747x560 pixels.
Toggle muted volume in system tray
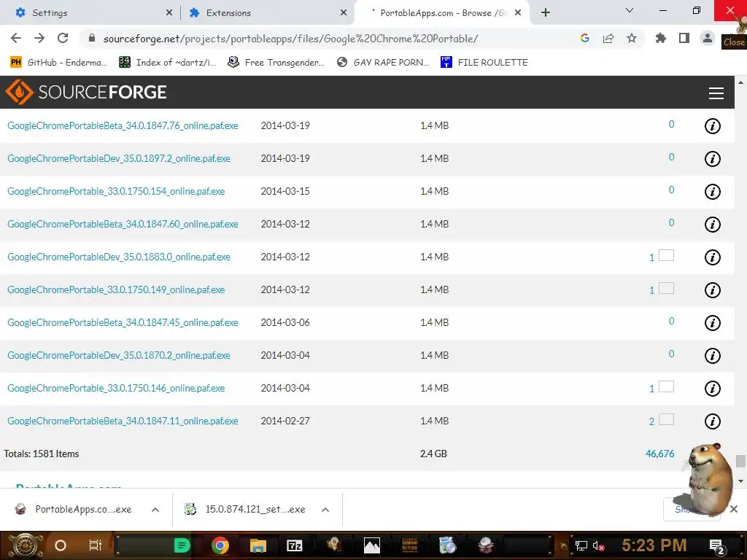pos(598,545)
